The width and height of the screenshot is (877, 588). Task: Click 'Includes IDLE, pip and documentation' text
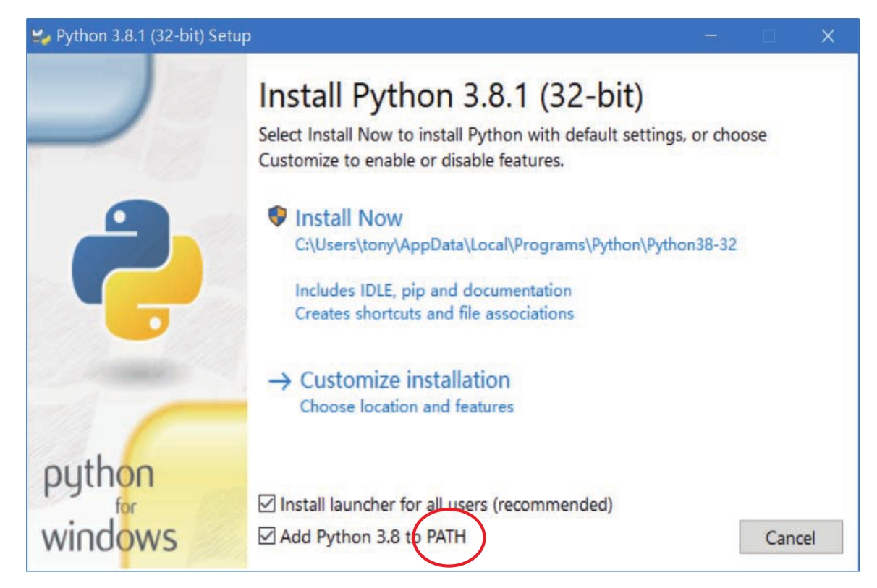tap(433, 290)
